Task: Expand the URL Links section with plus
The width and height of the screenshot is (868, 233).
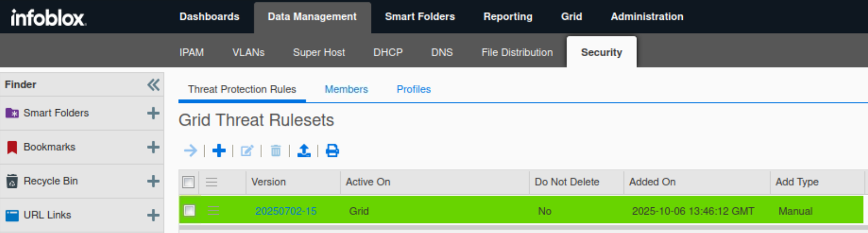Action: coord(153,215)
